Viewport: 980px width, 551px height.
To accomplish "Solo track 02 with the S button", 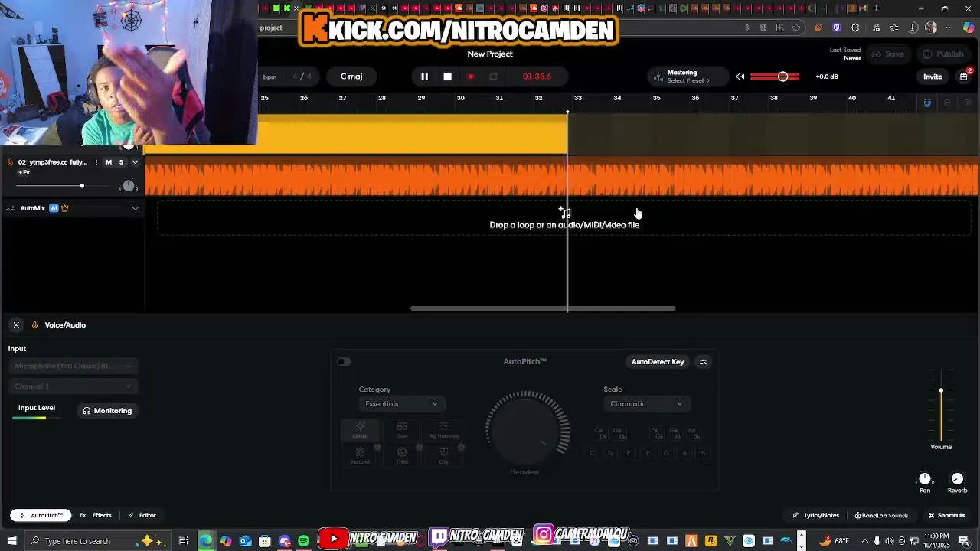I will [121, 162].
